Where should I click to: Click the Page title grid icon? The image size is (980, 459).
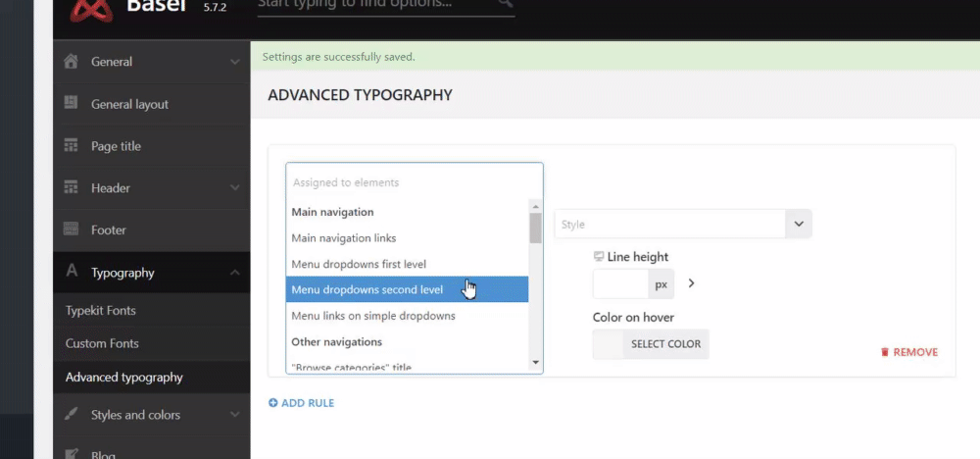71,146
